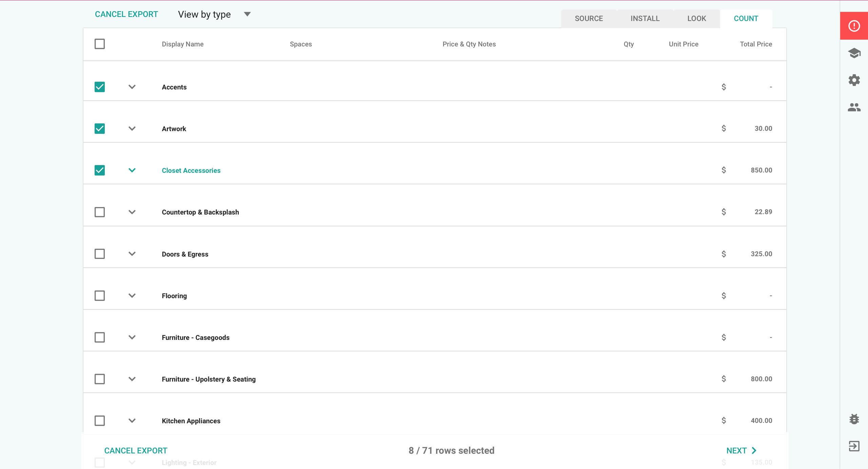The width and height of the screenshot is (868, 469).
Task: Expand the Closet Accessories row chevron
Action: coord(132,170)
